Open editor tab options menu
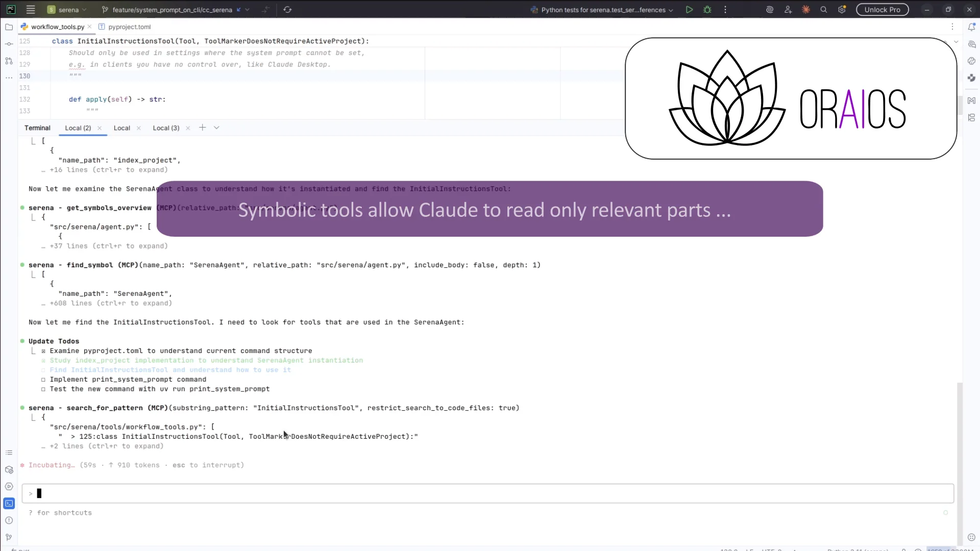Screen dimensions: 980x551 tap(952, 27)
